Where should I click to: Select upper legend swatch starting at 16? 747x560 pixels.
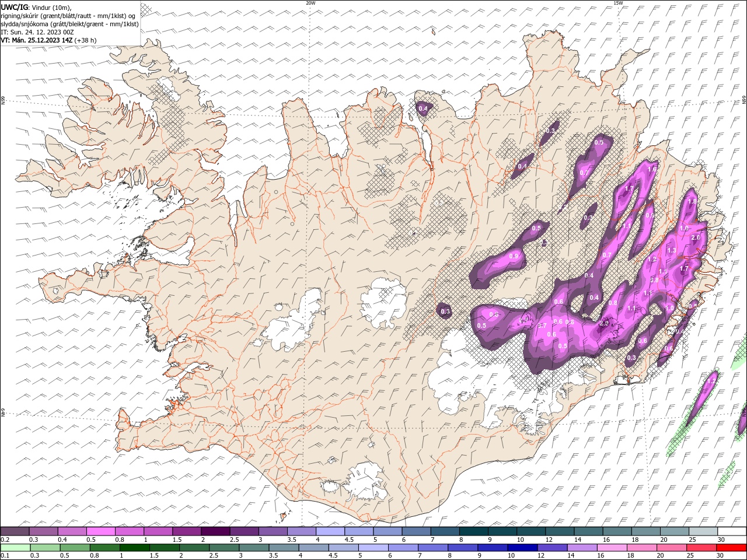[617, 531]
